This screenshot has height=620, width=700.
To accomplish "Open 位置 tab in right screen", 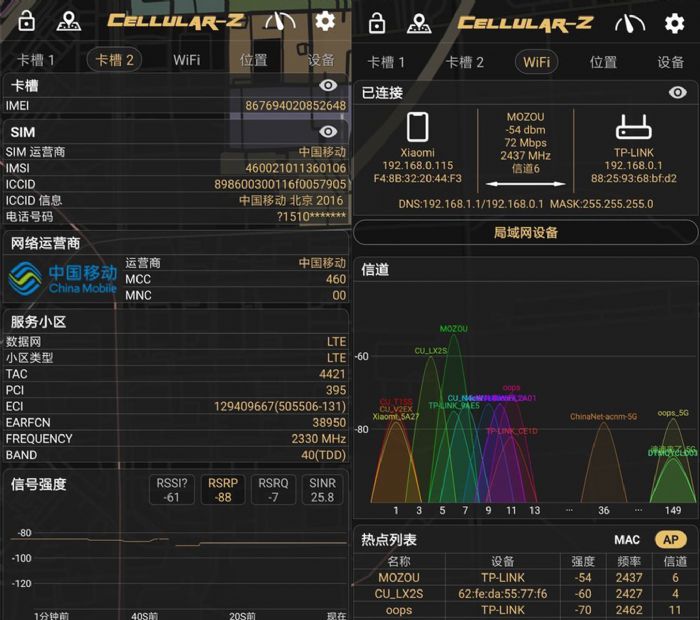I will [604, 62].
